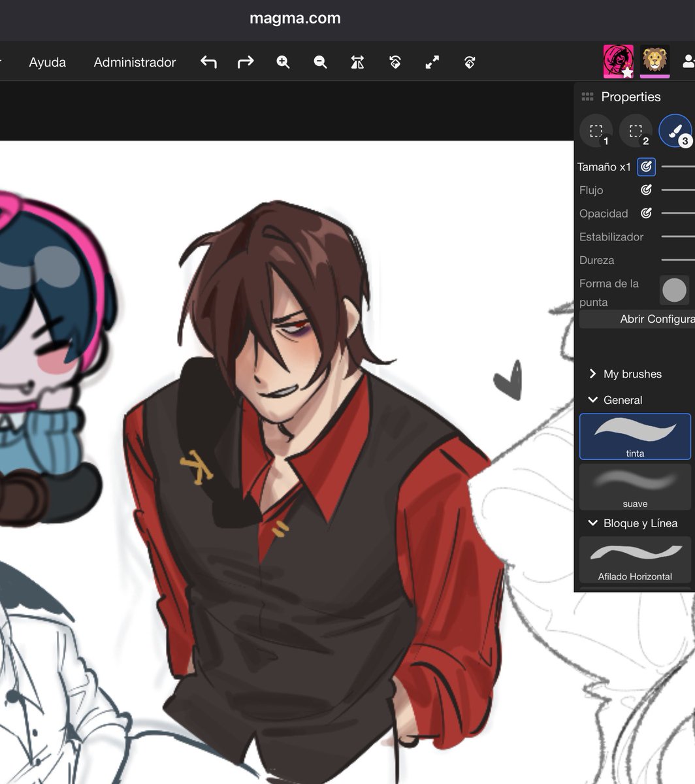Click the Abrir Configuración button
695x784 pixels.
637,319
